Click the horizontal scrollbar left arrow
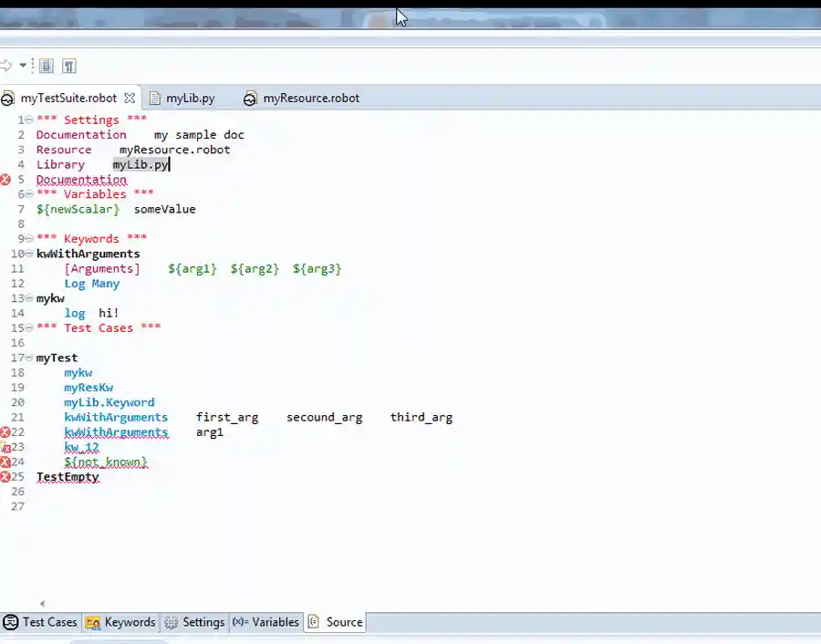 [42, 603]
